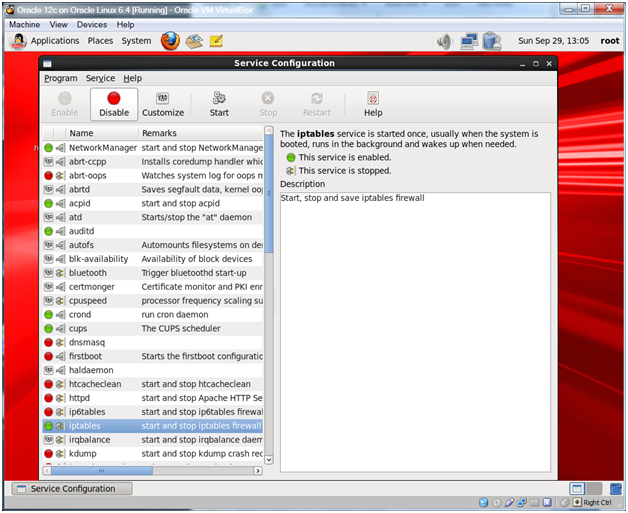Open the Program menu
628x513 pixels.
click(x=60, y=78)
